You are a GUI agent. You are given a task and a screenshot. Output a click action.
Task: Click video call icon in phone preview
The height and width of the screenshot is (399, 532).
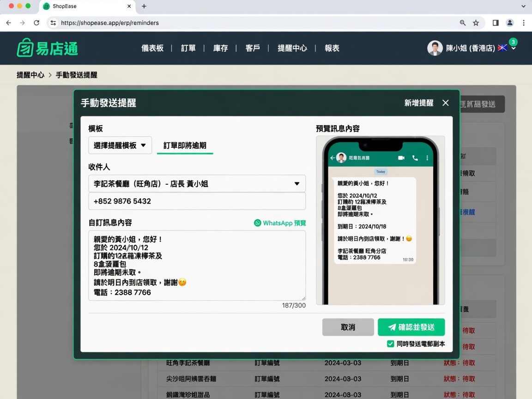401,158
